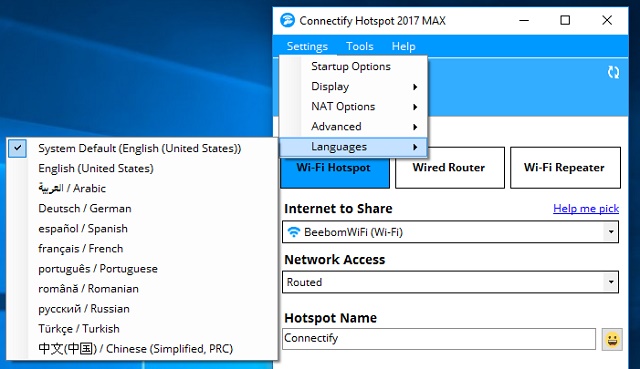Expand the Internet to Share dropdown arrow

[611, 232]
